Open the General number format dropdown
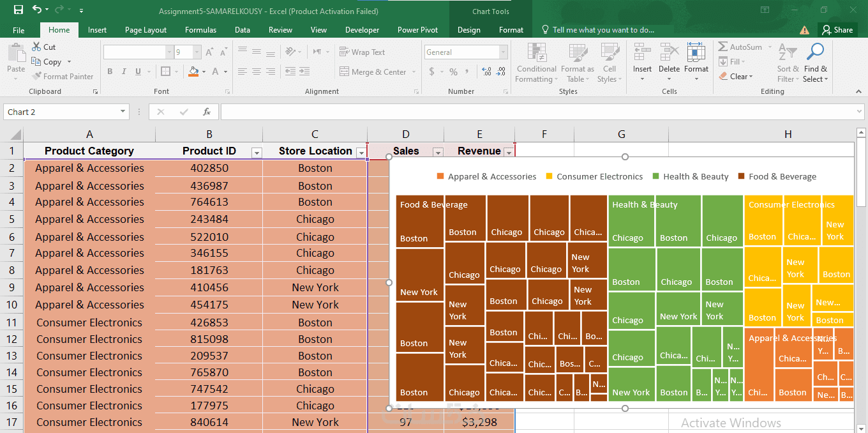The height and width of the screenshot is (433, 868). pyautogui.click(x=504, y=52)
